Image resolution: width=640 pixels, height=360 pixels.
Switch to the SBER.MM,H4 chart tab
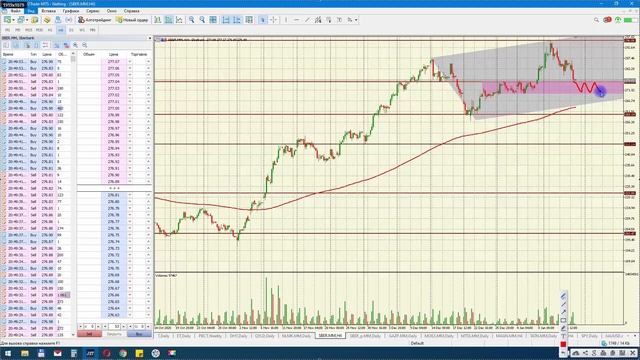coord(330,336)
